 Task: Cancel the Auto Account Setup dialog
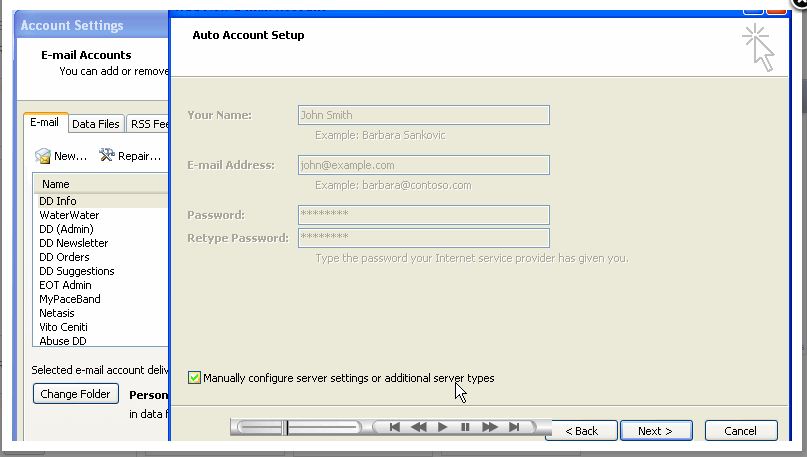(x=741, y=431)
